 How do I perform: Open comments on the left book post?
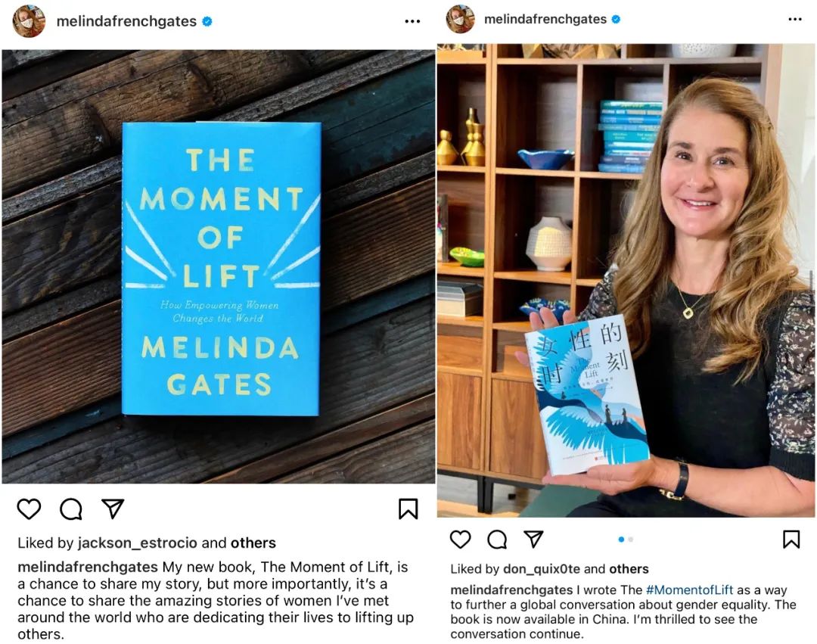(x=71, y=509)
